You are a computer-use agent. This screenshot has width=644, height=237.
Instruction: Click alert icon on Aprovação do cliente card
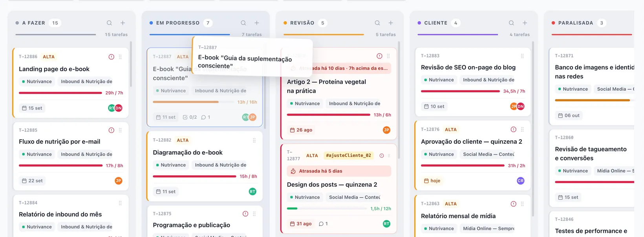tap(513, 129)
